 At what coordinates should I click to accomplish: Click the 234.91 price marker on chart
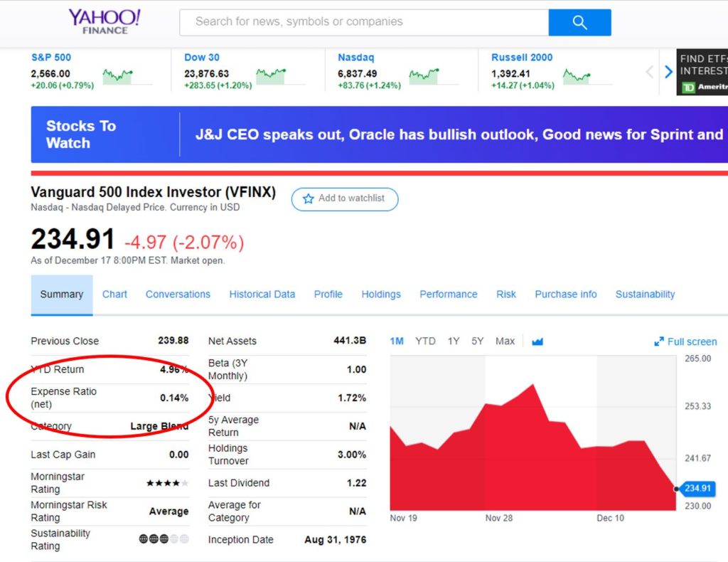697,489
